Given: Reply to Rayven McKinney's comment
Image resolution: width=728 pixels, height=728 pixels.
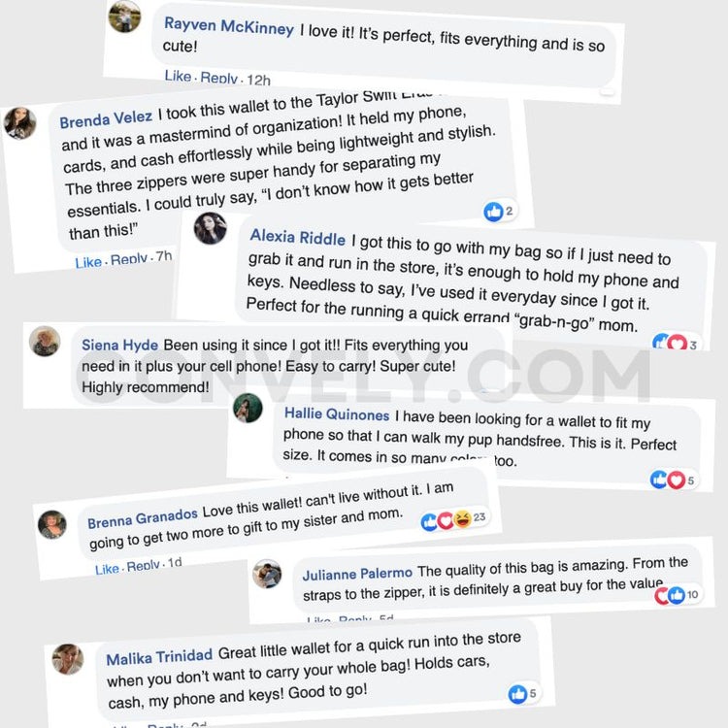Looking at the screenshot, I should pos(218,79).
